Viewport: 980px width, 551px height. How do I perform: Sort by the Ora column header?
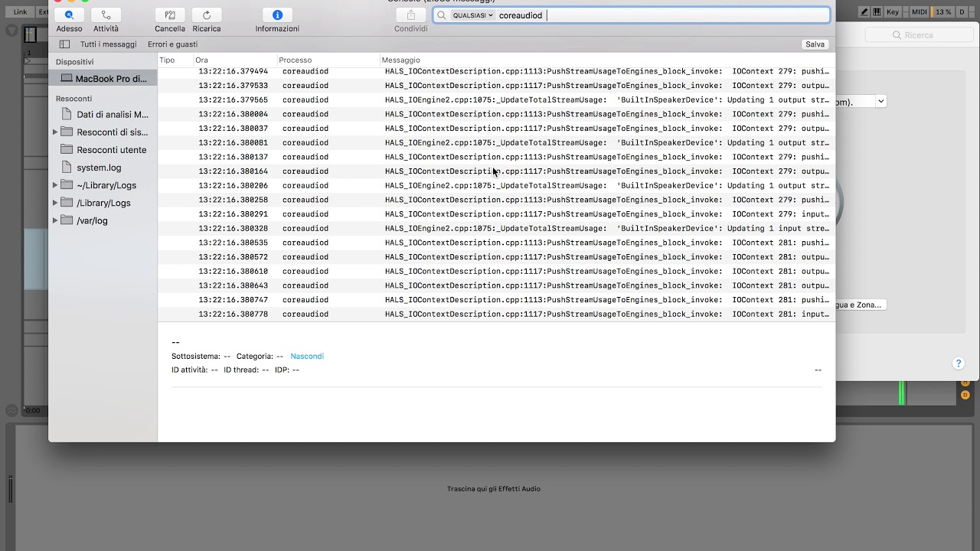click(234, 60)
